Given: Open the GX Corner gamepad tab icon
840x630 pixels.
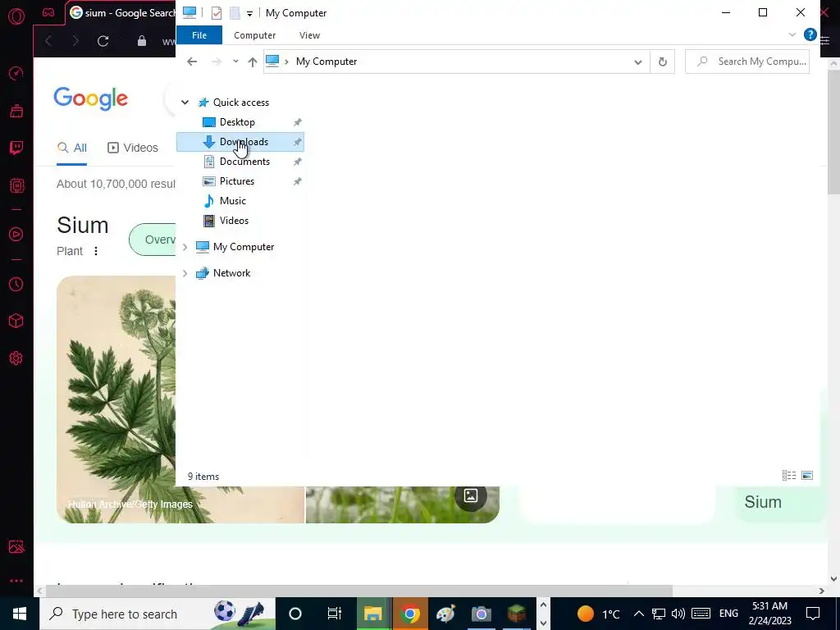Looking at the screenshot, I should click(48, 12).
